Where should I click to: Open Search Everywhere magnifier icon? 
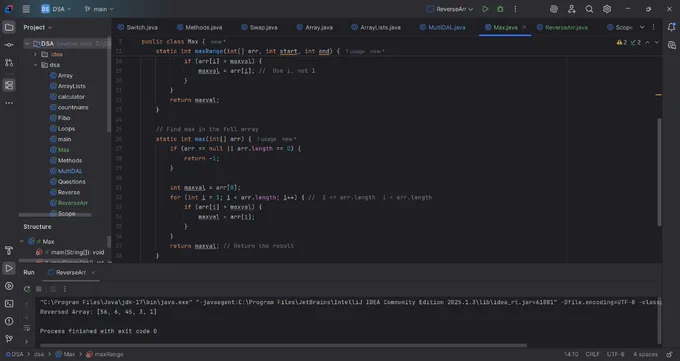[x=589, y=9]
